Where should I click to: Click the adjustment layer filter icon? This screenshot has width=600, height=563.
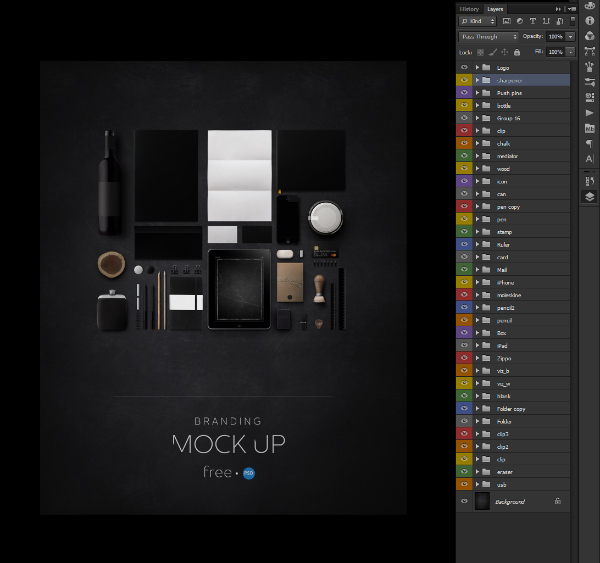pyautogui.click(x=520, y=21)
